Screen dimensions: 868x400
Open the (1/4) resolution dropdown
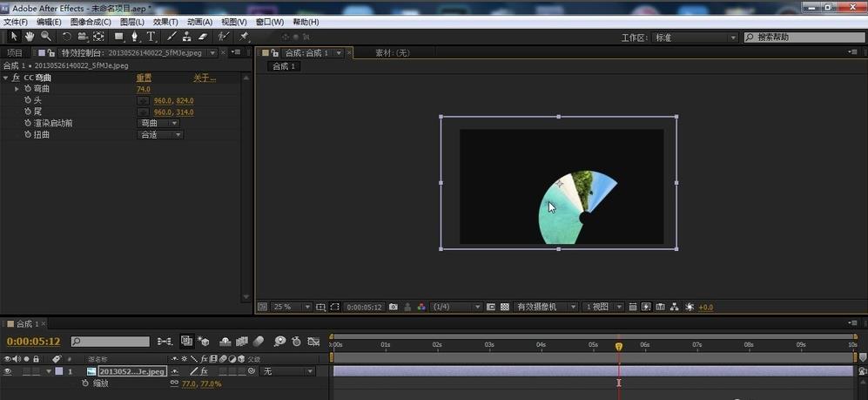coord(457,307)
